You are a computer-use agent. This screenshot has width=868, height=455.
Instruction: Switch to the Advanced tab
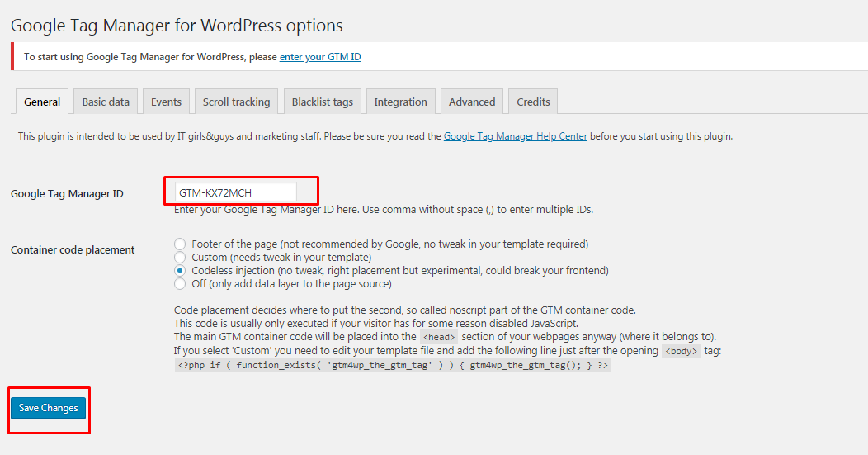tap(472, 102)
